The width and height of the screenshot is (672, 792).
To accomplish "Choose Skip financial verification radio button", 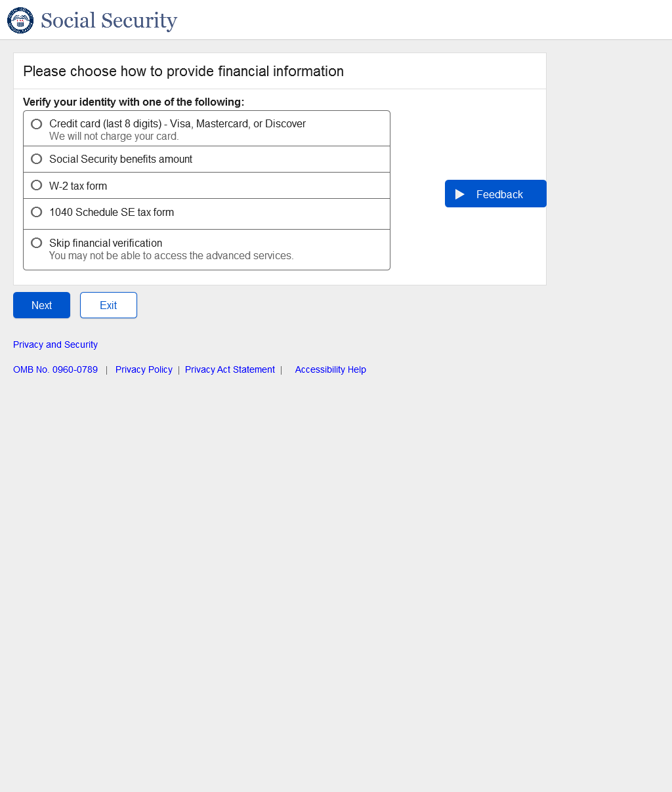I will click(x=37, y=243).
